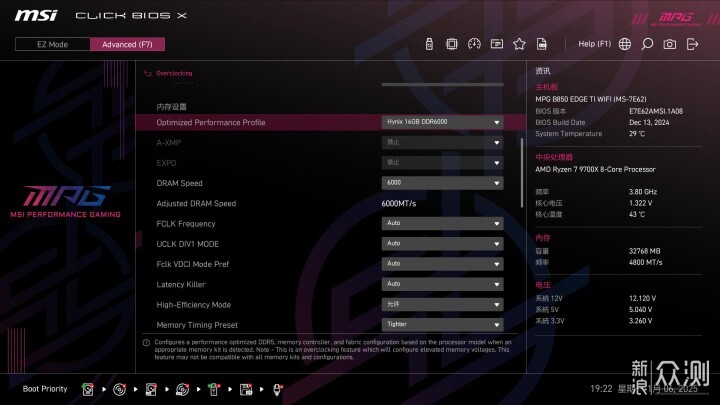Click the AMD Ryzen 7 9700X processor name
The height and width of the screenshot is (405, 720).
[x=595, y=169]
